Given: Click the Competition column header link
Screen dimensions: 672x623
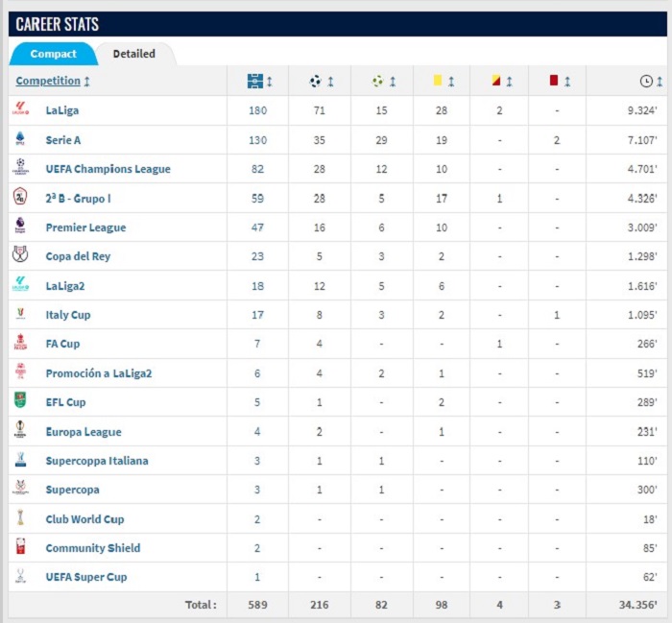Looking at the screenshot, I should (x=48, y=81).
